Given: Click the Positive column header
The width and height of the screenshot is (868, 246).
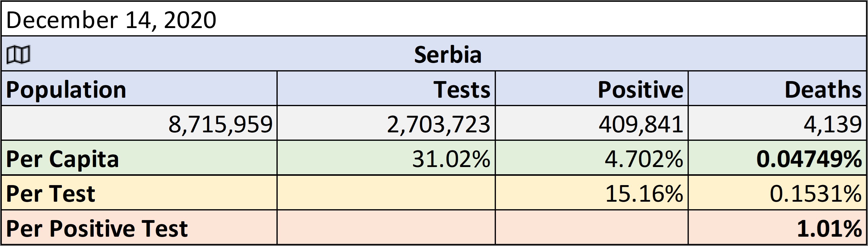Looking at the screenshot, I should click(592, 89).
